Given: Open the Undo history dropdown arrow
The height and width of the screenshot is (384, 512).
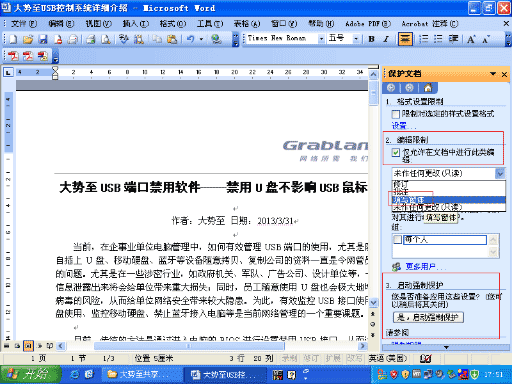Looking at the screenshot, I should 201,39.
